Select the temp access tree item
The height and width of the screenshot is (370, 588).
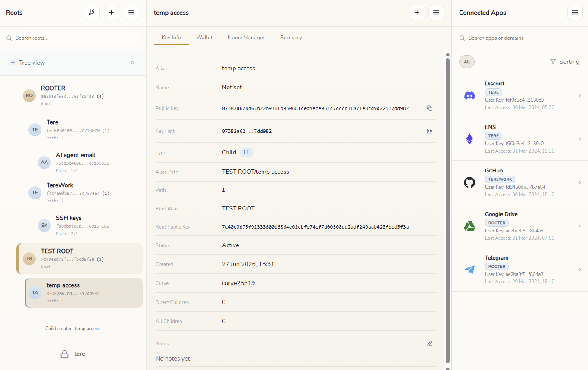pyautogui.click(x=84, y=293)
